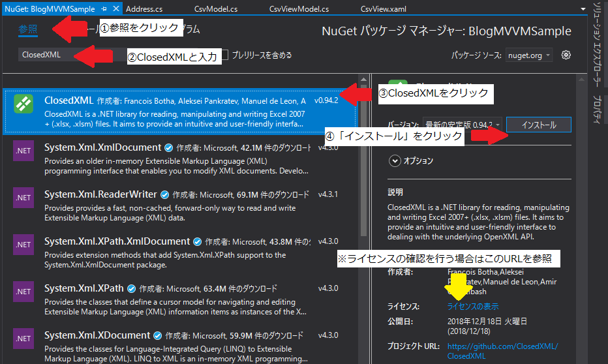Select the System.Xml.XPath.XmlDocument package title
Image resolution: width=608 pixels, height=364 pixels.
coord(117,241)
